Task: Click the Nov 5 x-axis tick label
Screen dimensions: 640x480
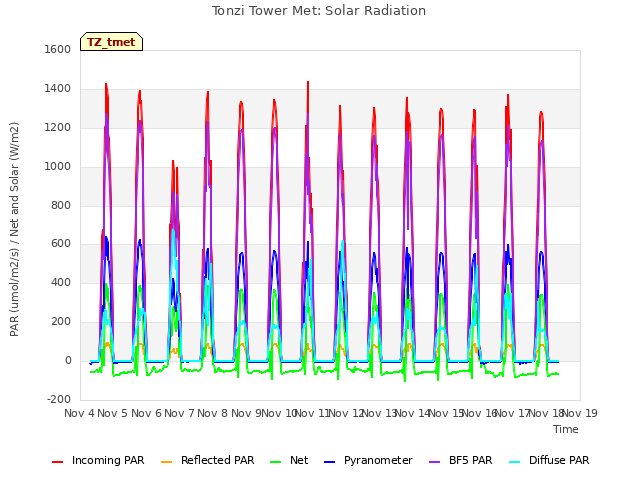Action: (x=113, y=413)
